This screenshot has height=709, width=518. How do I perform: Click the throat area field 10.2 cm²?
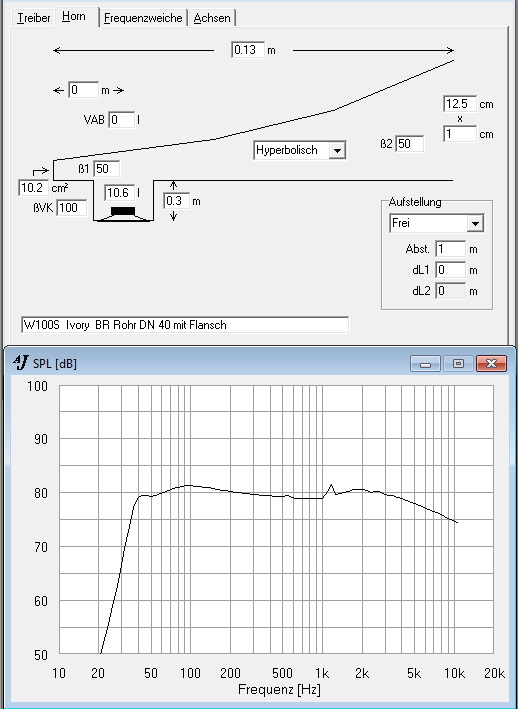click(x=33, y=188)
